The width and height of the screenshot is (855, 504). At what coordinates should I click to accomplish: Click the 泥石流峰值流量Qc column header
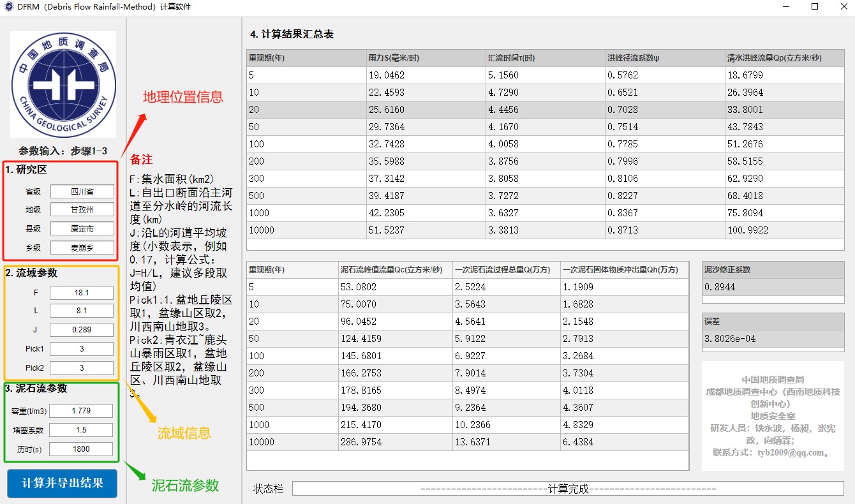pyautogui.click(x=395, y=270)
